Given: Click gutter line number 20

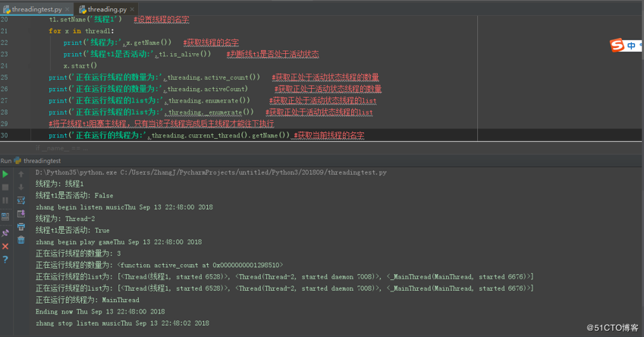Looking at the screenshot, I should click(4, 19).
